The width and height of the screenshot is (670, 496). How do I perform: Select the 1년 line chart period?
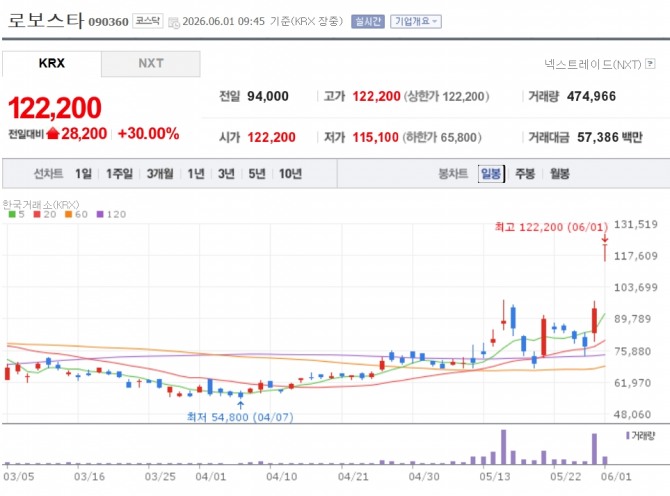coord(196,173)
